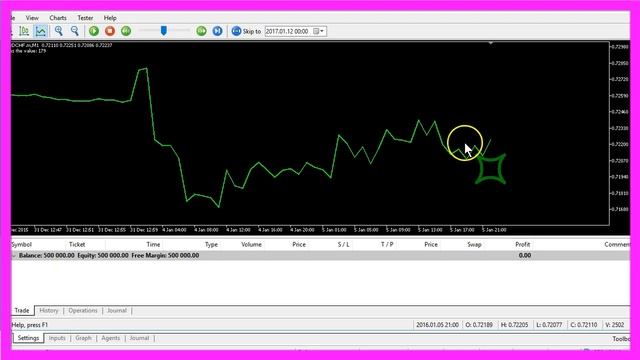Select the Trade tab

click(22, 311)
